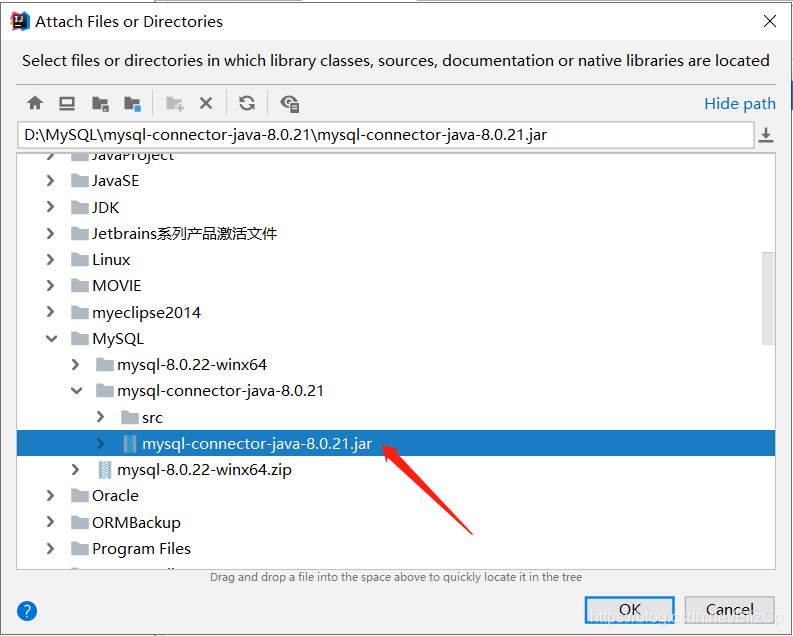Screen dimensions: 793x636
Task: Expand the JDK folder
Action: (x=51, y=207)
